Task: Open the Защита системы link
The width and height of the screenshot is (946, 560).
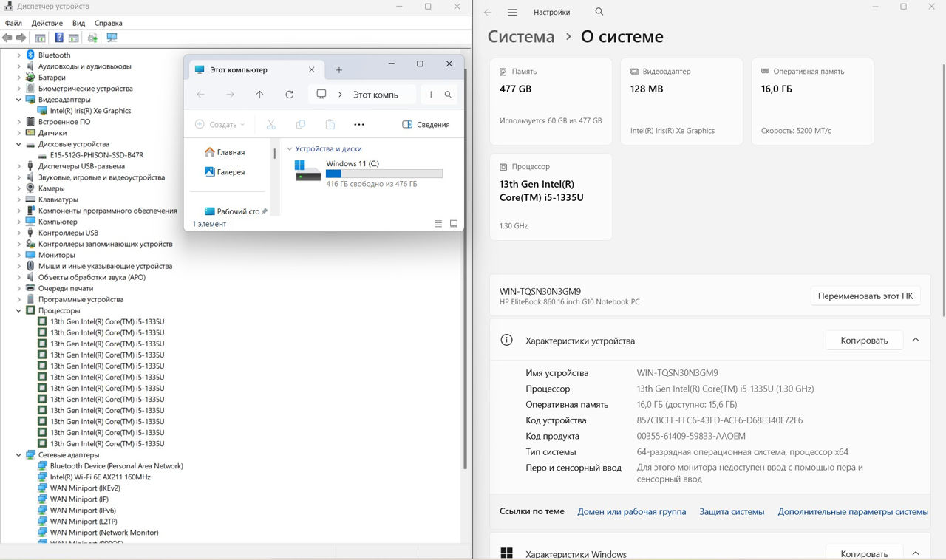Action: tap(732, 511)
